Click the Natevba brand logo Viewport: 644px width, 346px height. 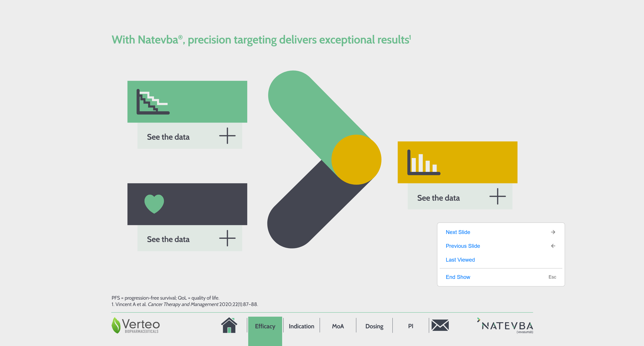click(x=505, y=326)
